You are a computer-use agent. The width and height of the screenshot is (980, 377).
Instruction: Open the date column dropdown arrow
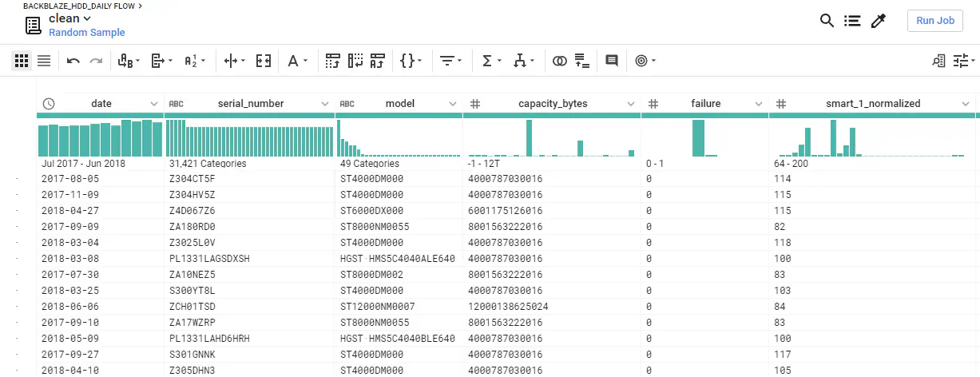[x=154, y=104]
